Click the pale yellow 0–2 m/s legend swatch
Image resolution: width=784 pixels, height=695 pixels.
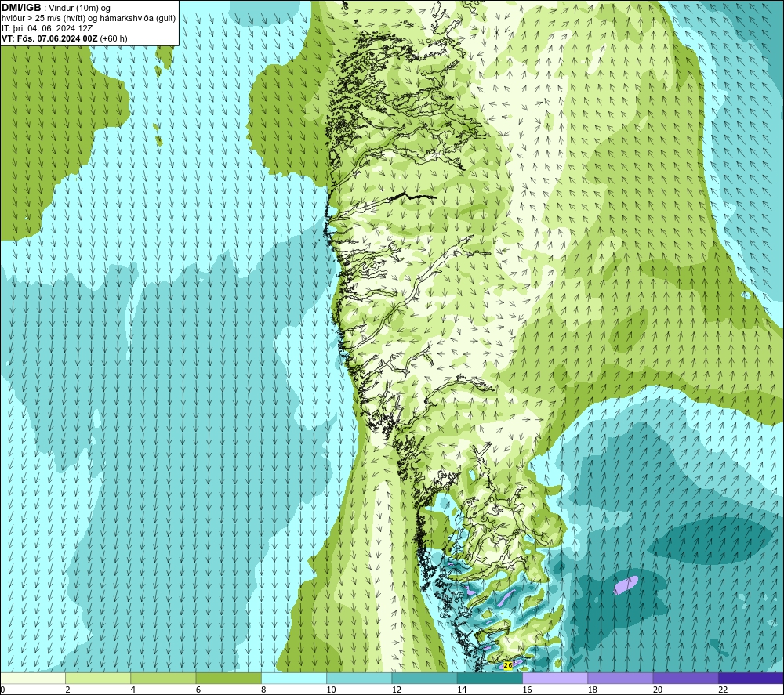(32, 678)
